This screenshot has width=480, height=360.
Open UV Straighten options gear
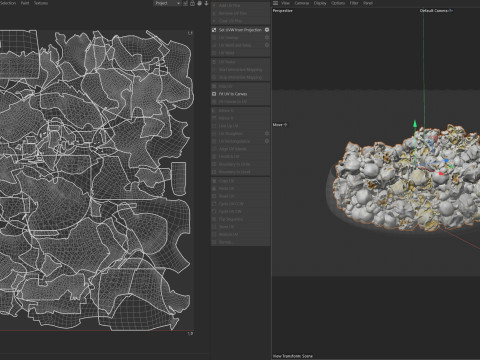point(267,134)
